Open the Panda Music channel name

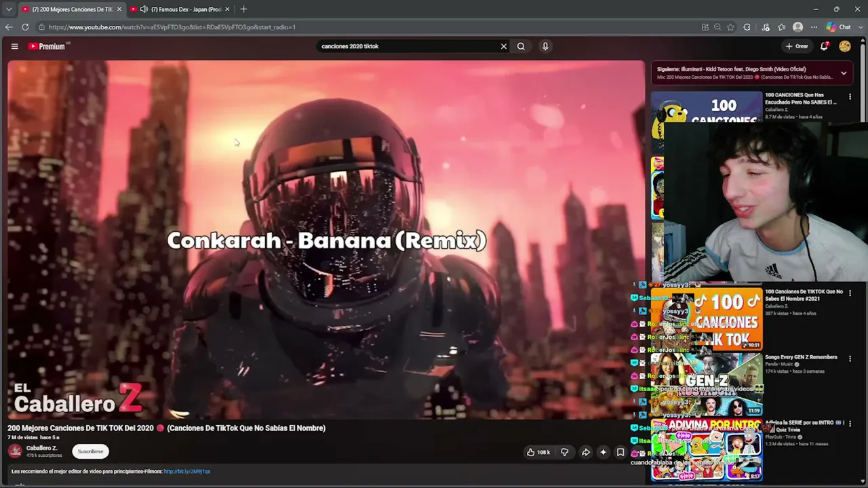coord(779,365)
